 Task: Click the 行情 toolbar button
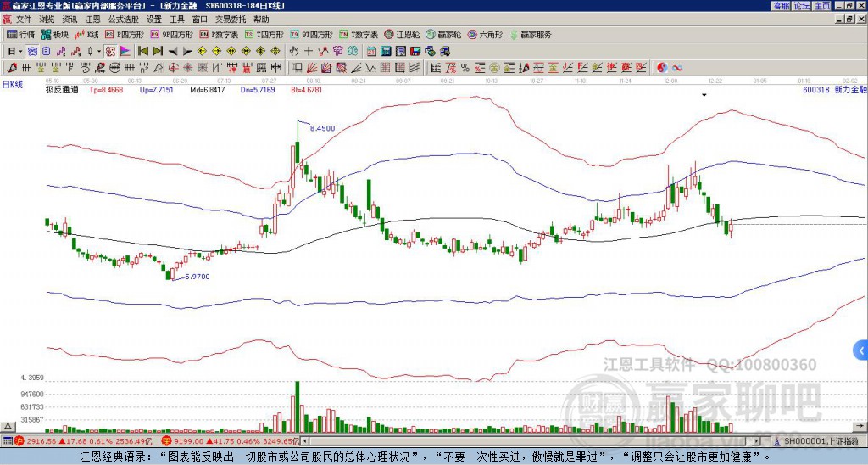click(21, 34)
